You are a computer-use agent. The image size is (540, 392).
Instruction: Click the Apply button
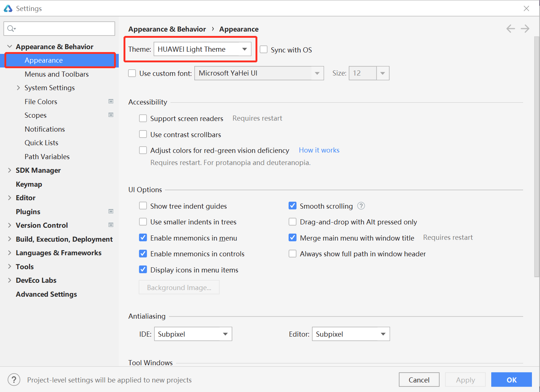click(x=466, y=380)
